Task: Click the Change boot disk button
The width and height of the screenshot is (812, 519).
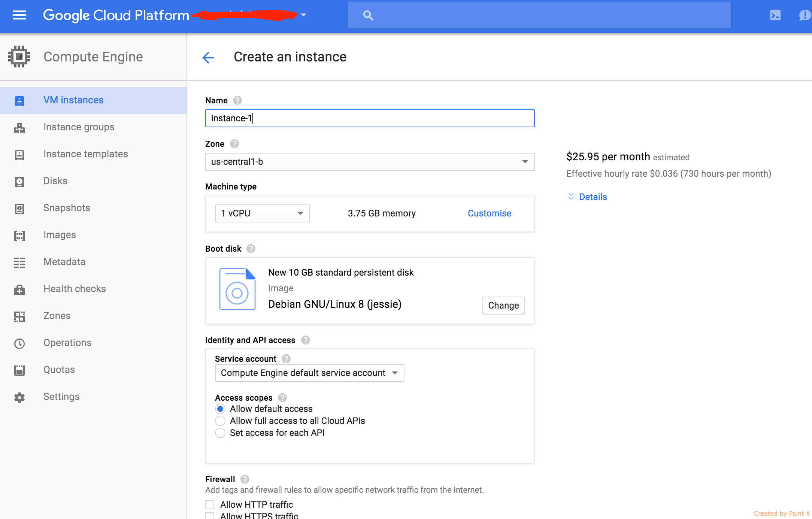Action: (x=503, y=306)
